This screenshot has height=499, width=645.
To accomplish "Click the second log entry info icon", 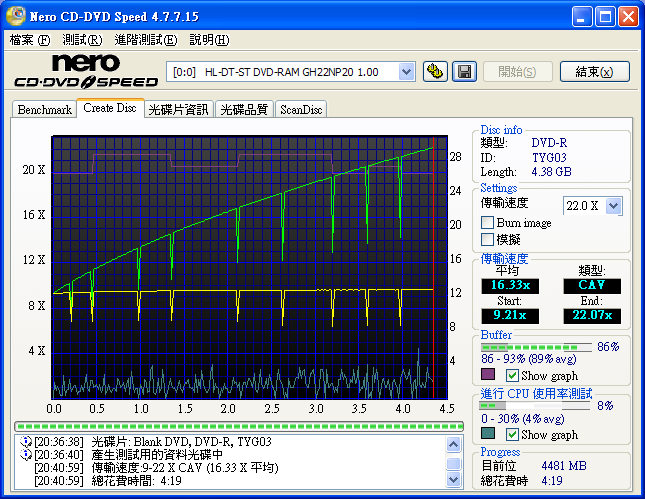I will (25, 454).
